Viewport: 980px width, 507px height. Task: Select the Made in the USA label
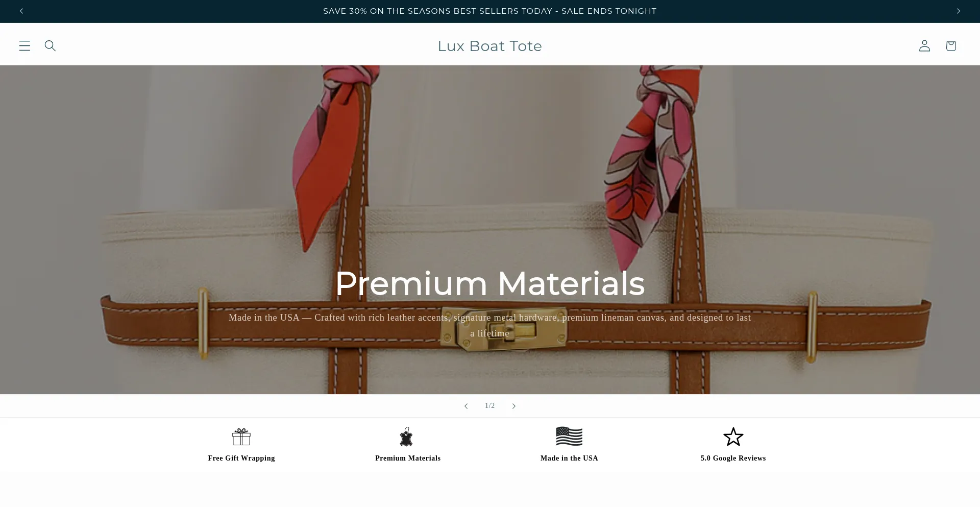[569, 458]
